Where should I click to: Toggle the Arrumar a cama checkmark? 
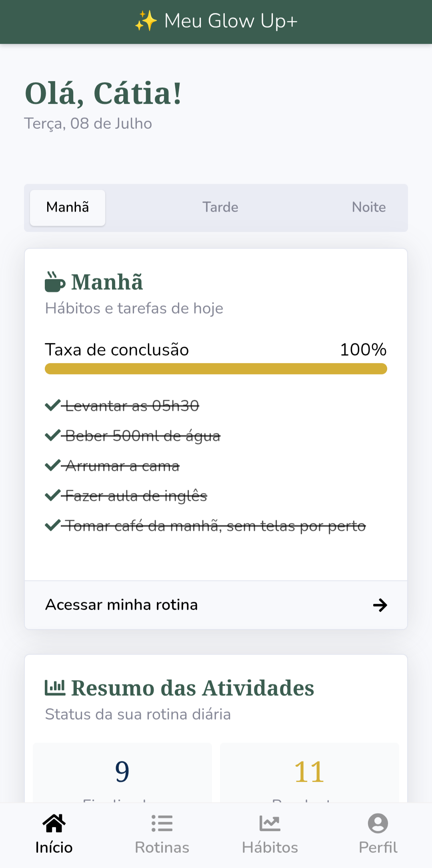(53, 466)
